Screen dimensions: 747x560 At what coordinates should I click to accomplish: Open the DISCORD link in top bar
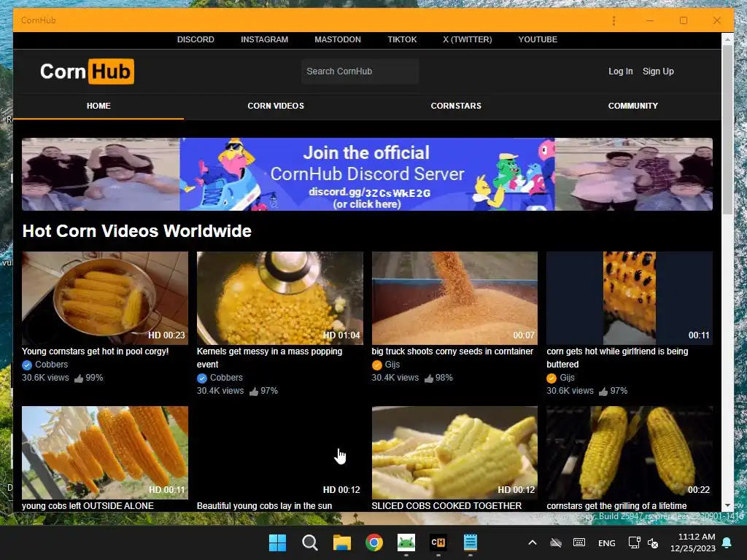(196, 39)
